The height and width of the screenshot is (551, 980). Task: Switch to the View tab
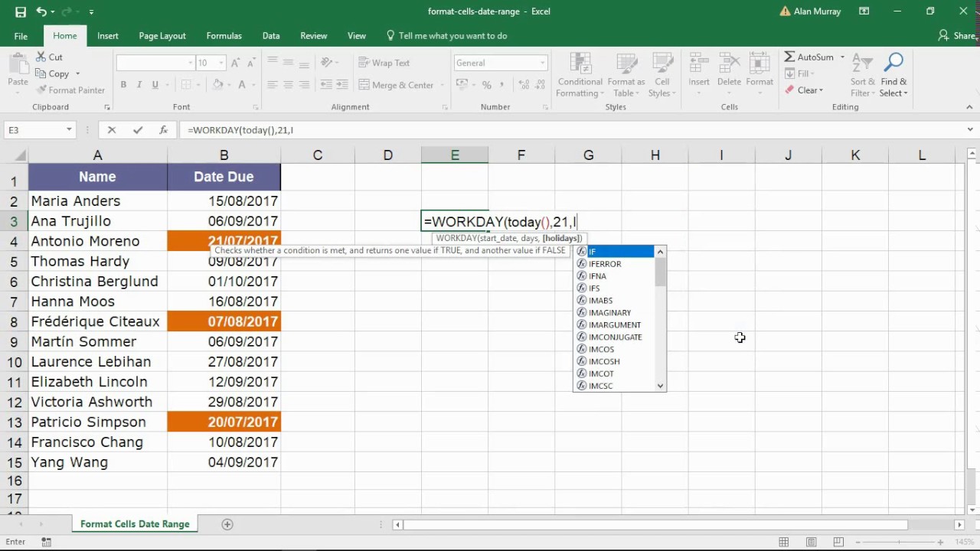[x=357, y=36]
